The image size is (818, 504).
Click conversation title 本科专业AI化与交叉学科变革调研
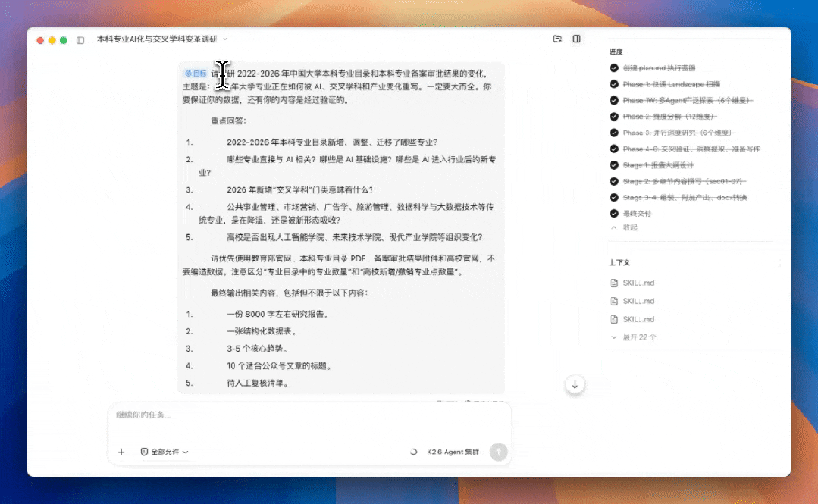(157, 39)
